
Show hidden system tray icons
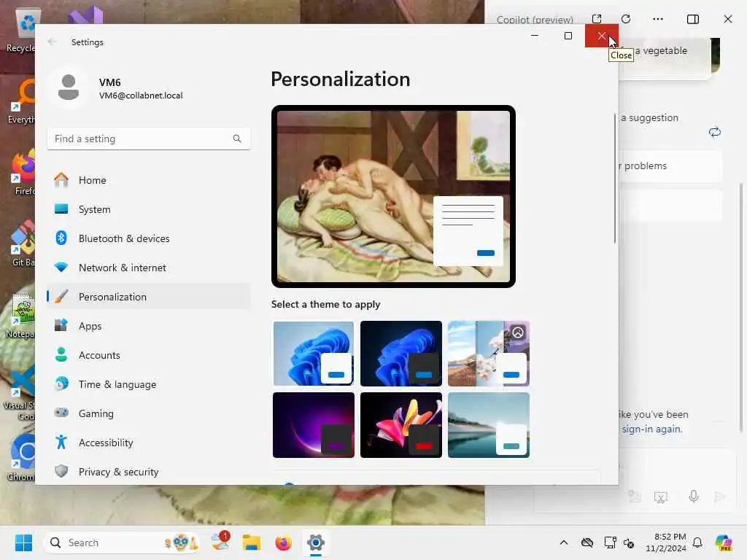pos(564,542)
